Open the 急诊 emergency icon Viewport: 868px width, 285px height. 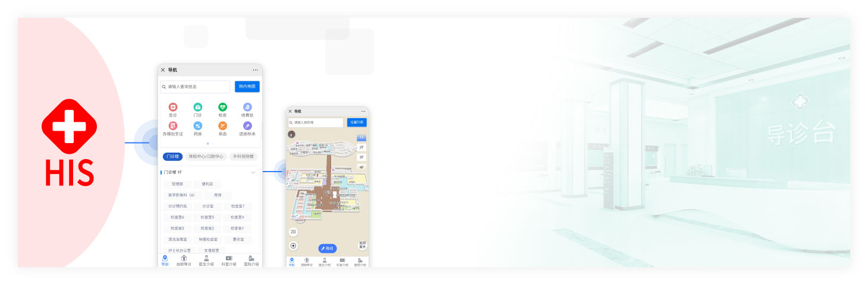click(x=173, y=107)
